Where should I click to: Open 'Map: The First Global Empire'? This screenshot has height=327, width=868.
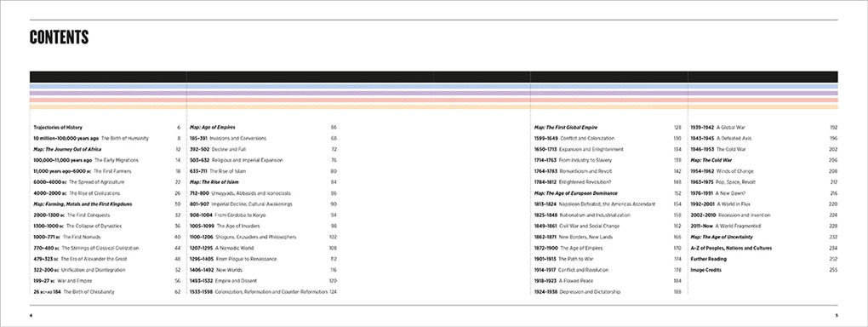coord(566,128)
